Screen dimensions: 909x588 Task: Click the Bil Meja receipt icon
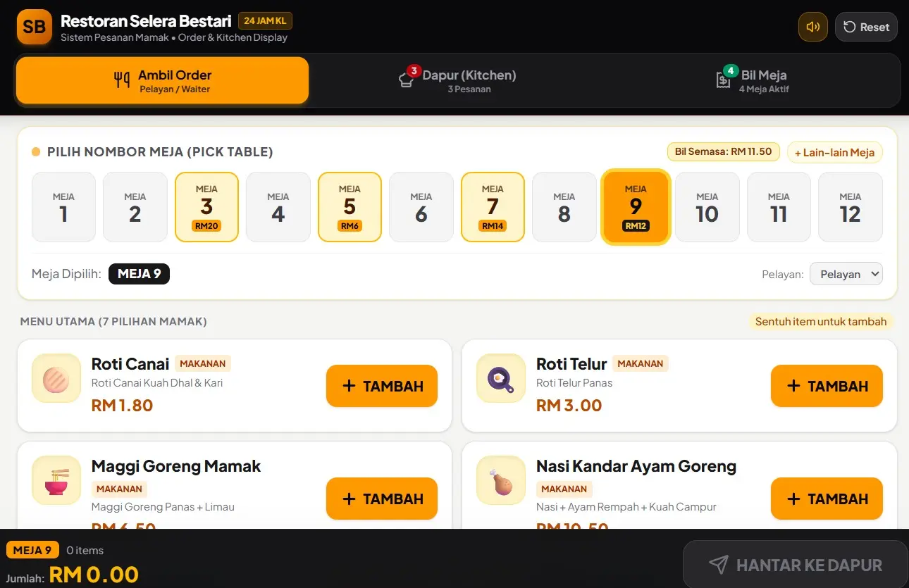tap(724, 79)
